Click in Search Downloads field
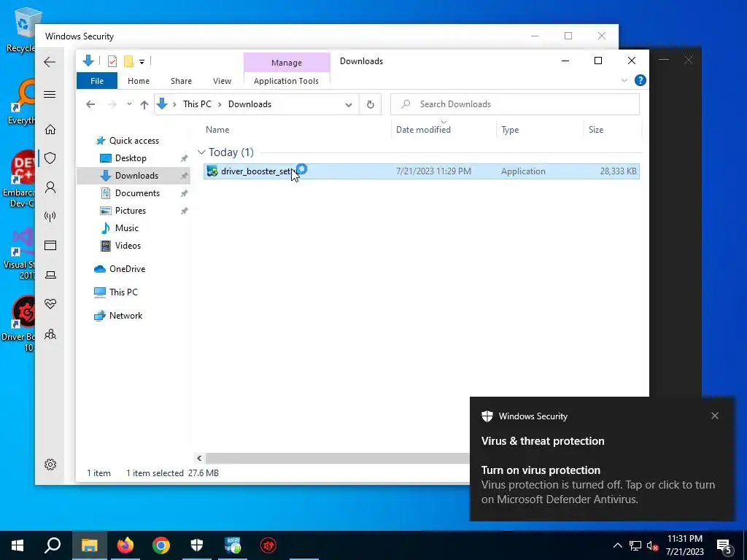 515,104
